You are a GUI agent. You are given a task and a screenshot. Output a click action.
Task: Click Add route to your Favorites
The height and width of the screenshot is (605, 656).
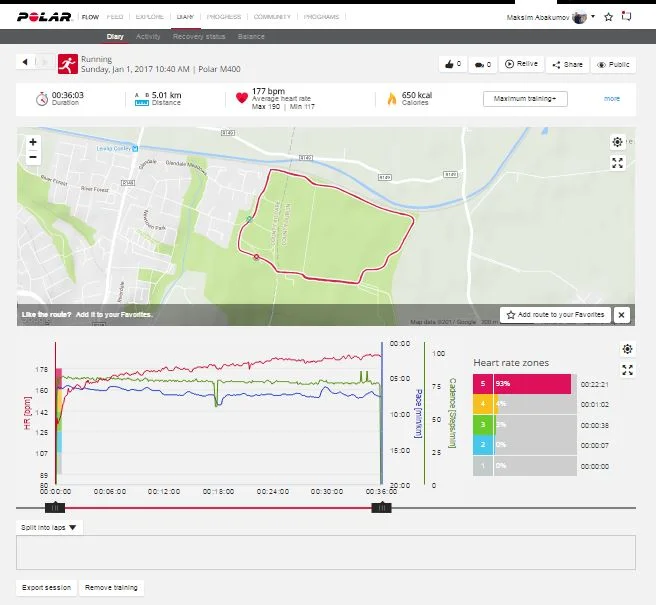pos(555,314)
